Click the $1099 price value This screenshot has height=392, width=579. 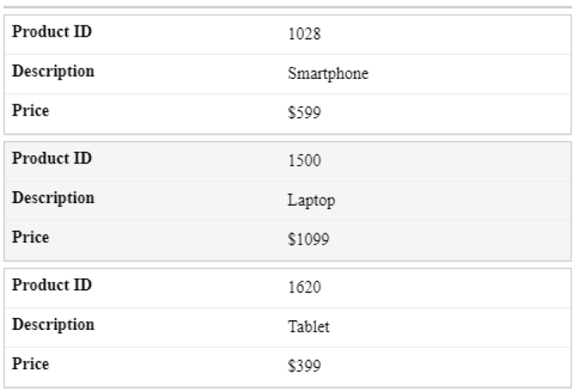[x=309, y=239]
